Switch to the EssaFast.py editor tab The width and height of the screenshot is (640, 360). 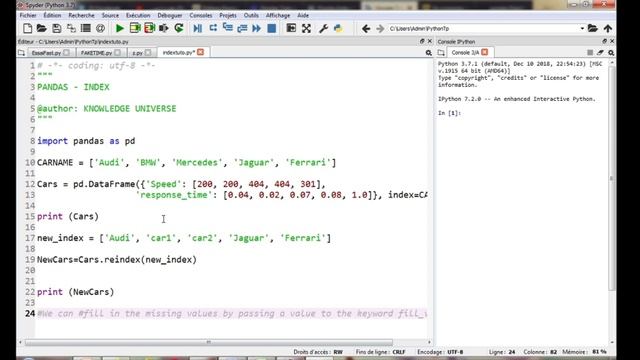[46, 53]
